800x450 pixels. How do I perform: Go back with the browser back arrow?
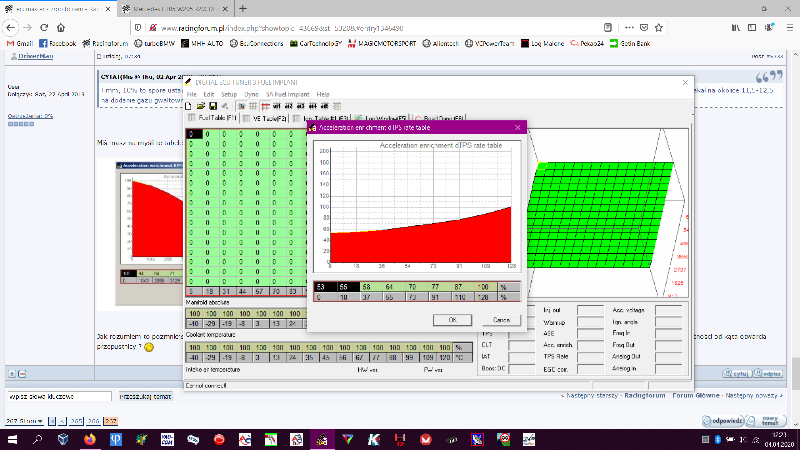11,28
